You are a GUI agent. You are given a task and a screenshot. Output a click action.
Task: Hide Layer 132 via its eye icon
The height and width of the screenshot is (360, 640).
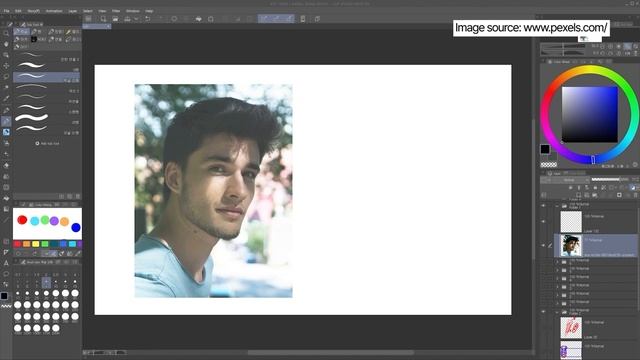(543, 222)
